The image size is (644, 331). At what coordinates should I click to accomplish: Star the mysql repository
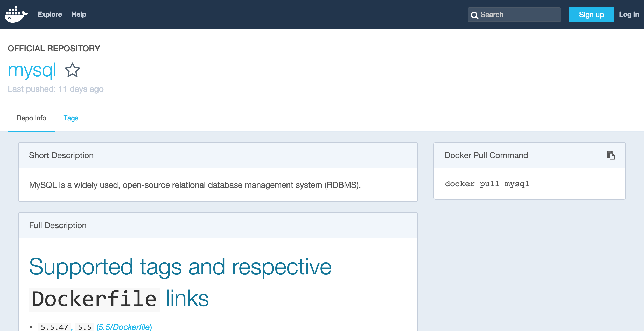point(72,70)
